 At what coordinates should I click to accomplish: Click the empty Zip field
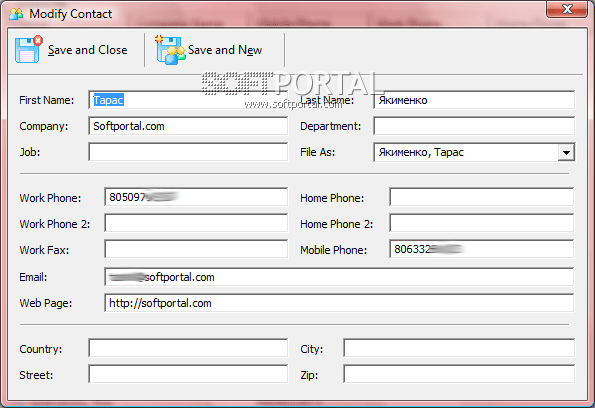pyautogui.click(x=459, y=374)
